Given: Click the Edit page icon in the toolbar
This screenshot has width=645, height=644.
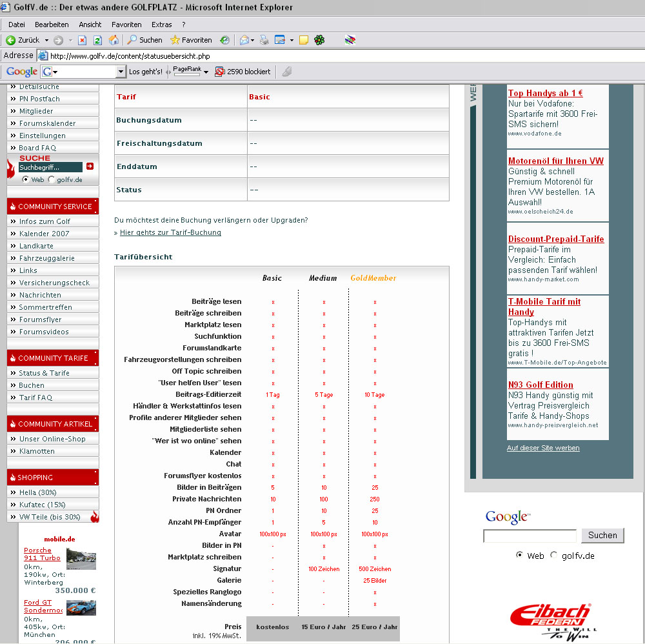Looking at the screenshot, I should click(x=280, y=40).
